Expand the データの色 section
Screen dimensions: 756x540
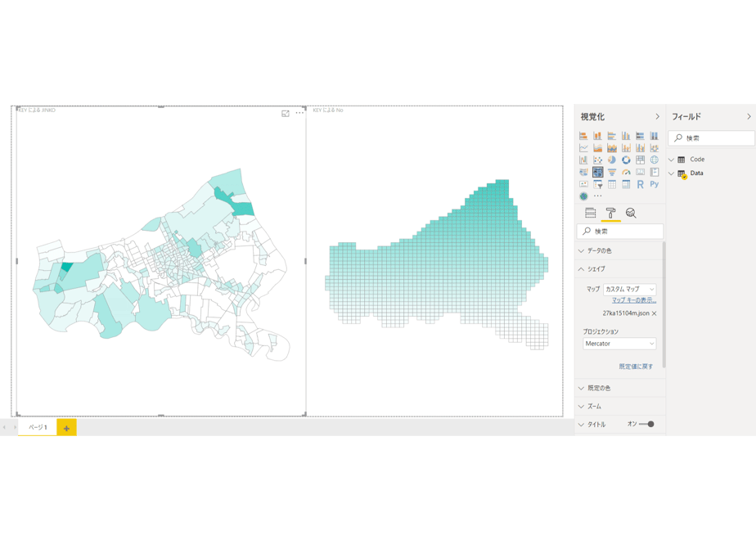620,250
